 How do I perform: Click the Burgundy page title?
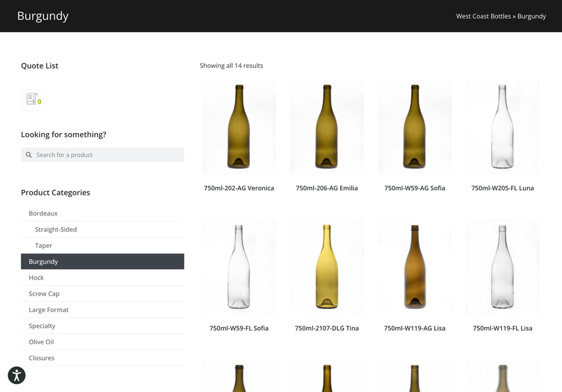click(x=43, y=16)
